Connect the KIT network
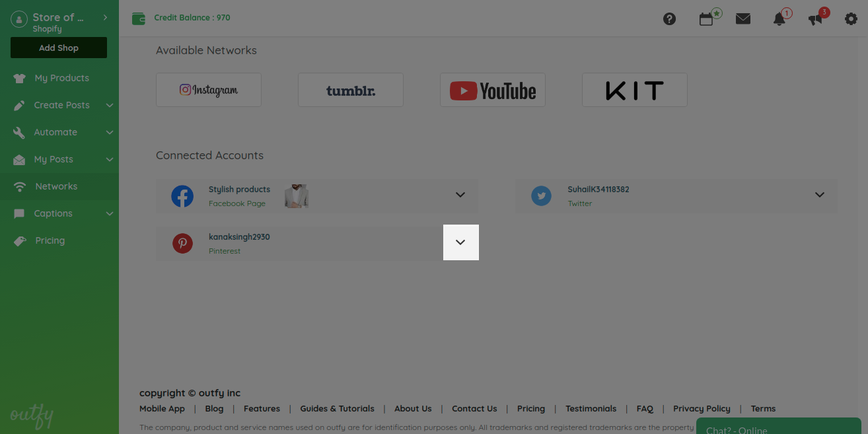Screen dimensions: 868x434 click(635, 90)
